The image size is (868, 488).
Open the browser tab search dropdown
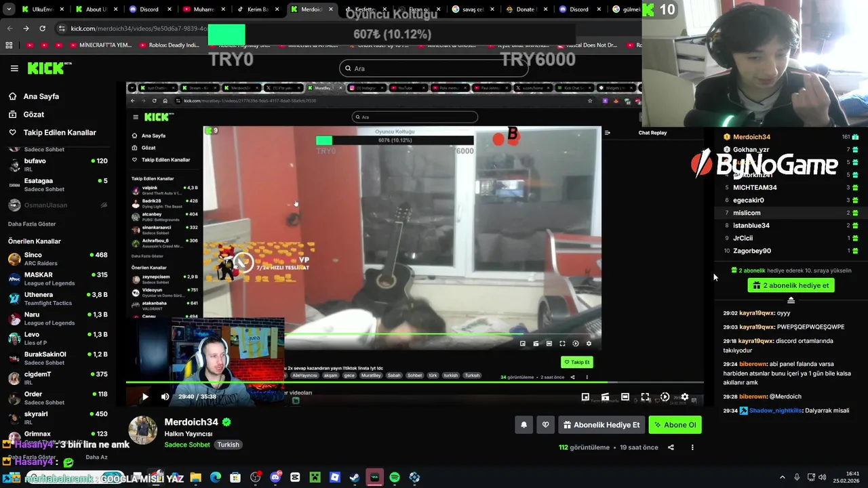pyautogui.click(x=9, y=9)
